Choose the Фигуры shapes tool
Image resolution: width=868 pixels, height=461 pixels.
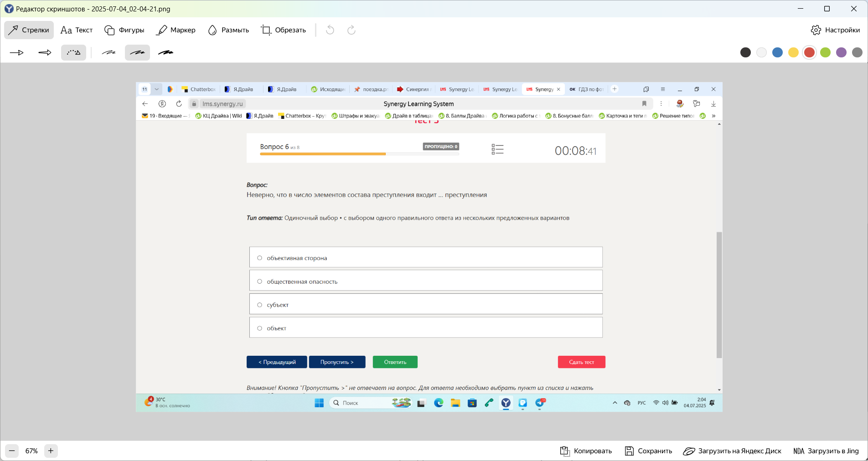coord(124,30)
